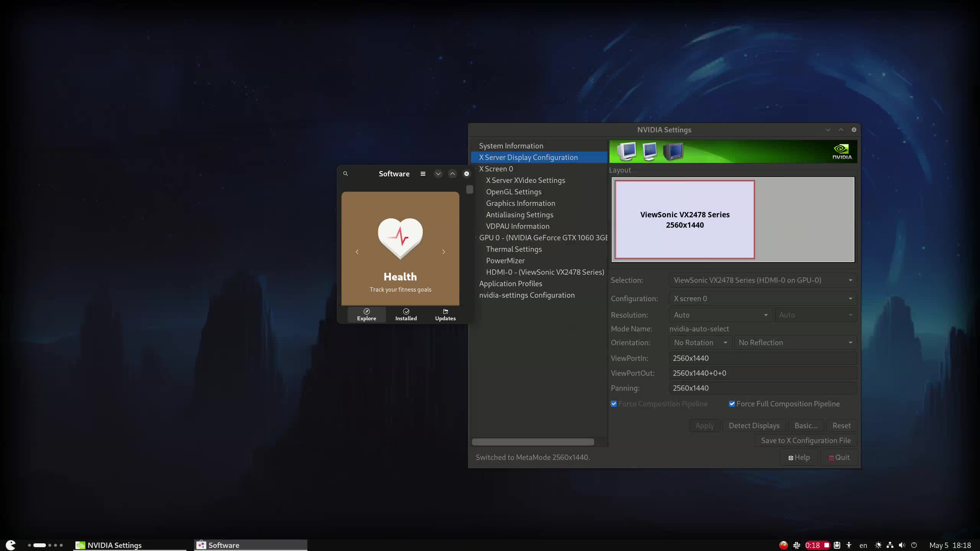Image resolution: width=980 pixels, height=551 pixels.
Task: Collapse the X Screen 0 tree node
Action: pyautogui.click(x=476, y=169)
